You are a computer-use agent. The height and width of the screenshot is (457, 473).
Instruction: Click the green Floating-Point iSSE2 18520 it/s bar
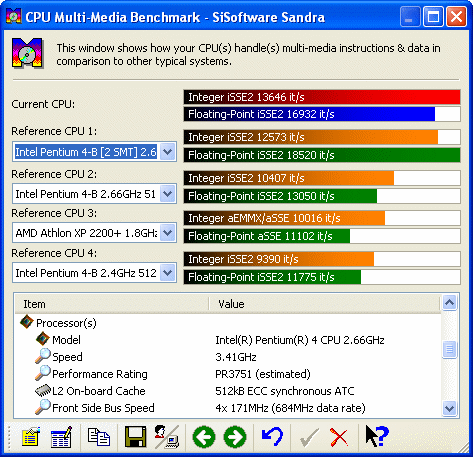click(322, 155)
